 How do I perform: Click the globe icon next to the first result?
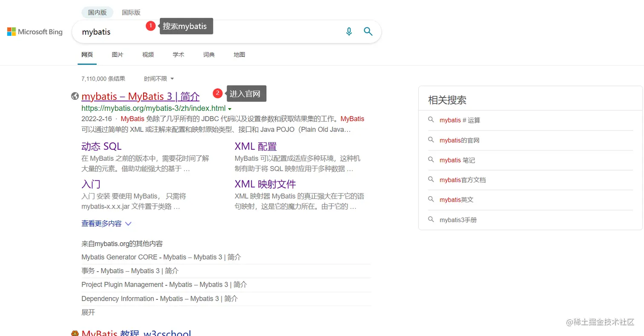tap(75, 96)
